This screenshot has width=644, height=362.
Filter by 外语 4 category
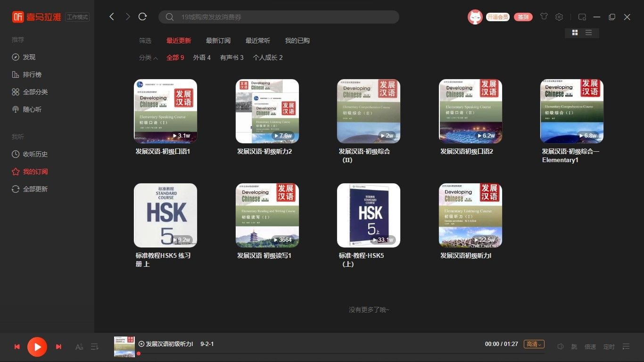(202, 58)
